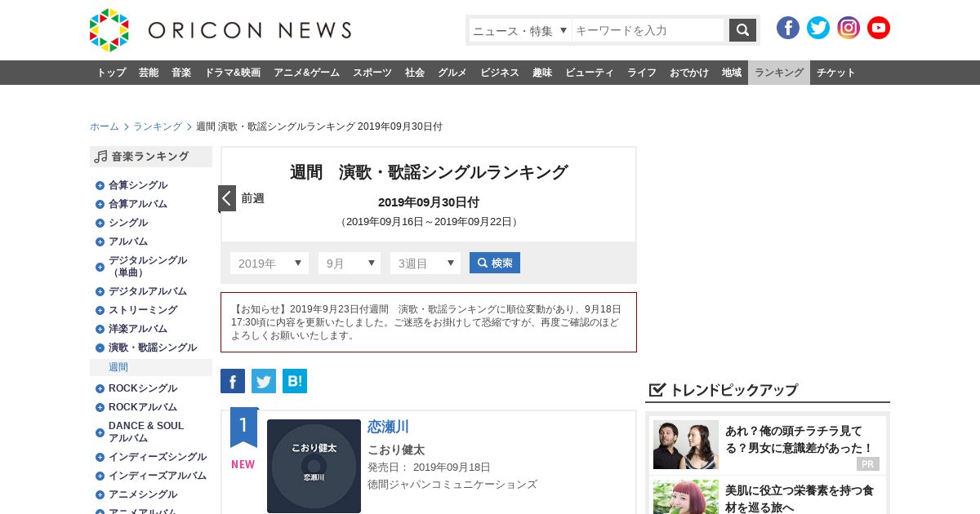Share ranking on Hatena Bookmark B! button
This screenshot has width=980, height=514.
[295, 381]
